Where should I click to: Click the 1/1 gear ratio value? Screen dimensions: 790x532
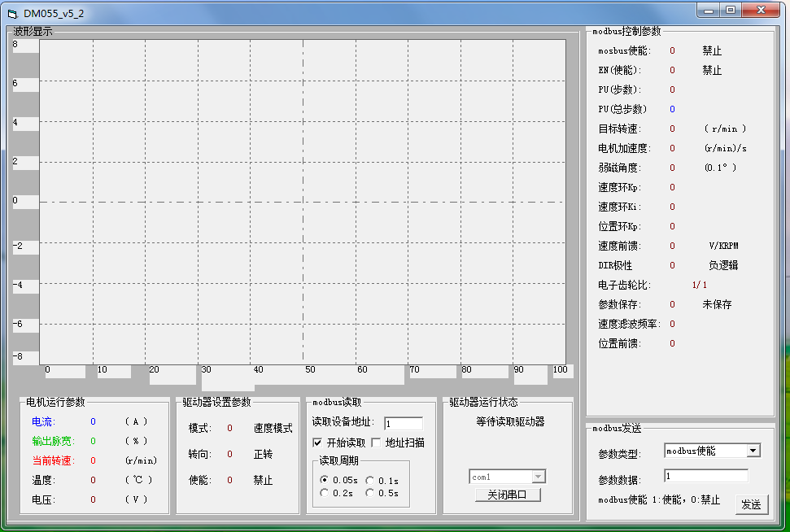(700, 286)
